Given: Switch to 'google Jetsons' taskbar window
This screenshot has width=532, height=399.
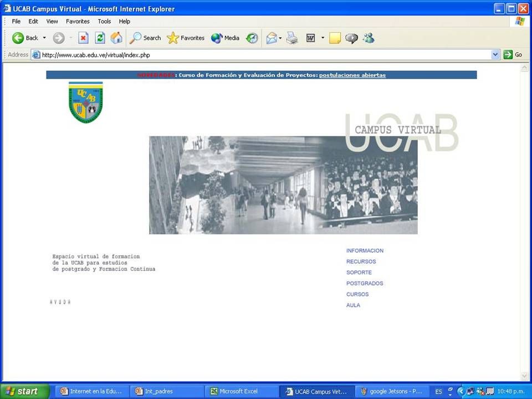Looking at the screenshot, I should (x=392, y=391).
